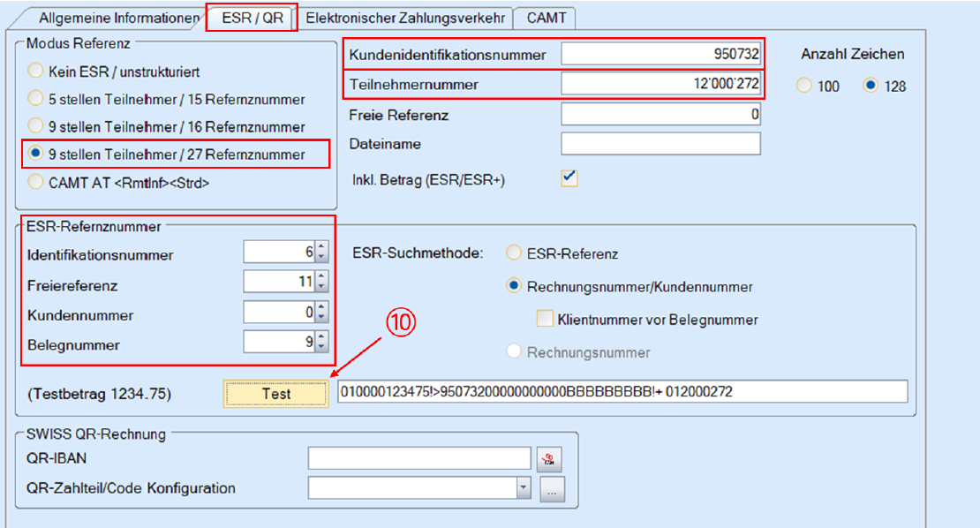
Task: Decrease Belegnummer with down arrow
Action: click(321, 347)
